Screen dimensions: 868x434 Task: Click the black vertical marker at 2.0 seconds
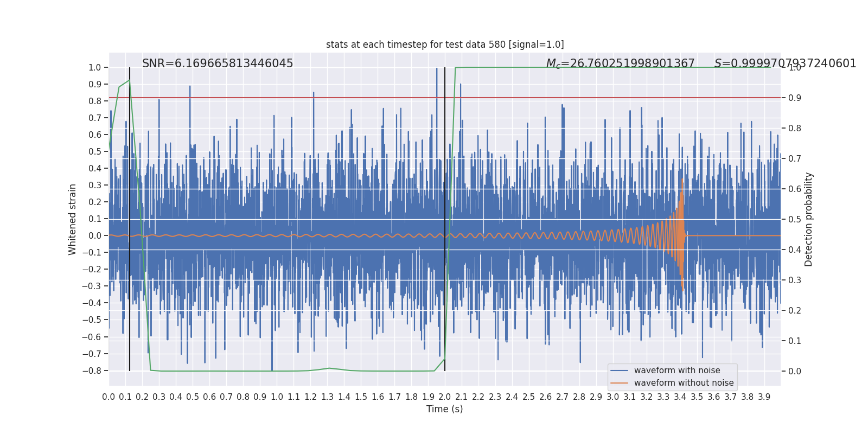click(x=445, y=219)
